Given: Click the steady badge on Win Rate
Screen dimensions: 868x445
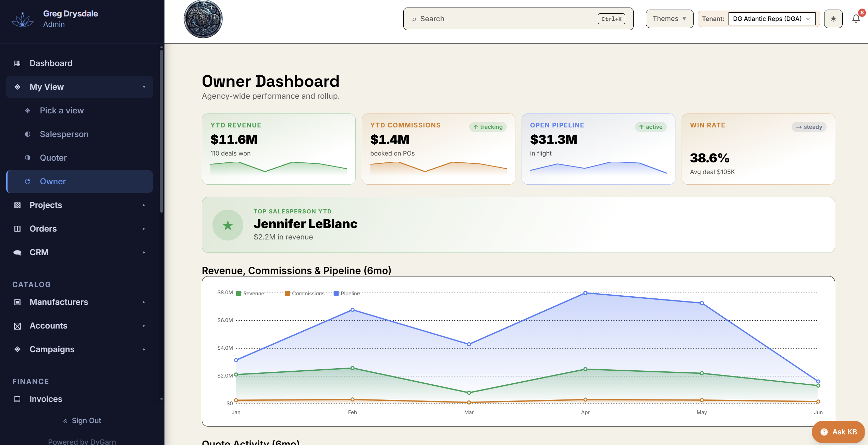Looking at the screenshot, I should 809,127.
